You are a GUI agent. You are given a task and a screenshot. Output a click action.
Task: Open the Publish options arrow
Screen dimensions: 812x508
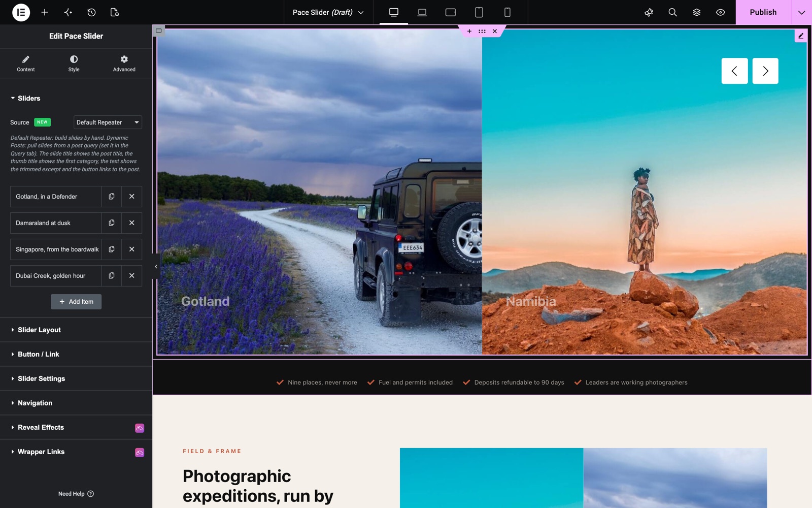tap(801, 12)
